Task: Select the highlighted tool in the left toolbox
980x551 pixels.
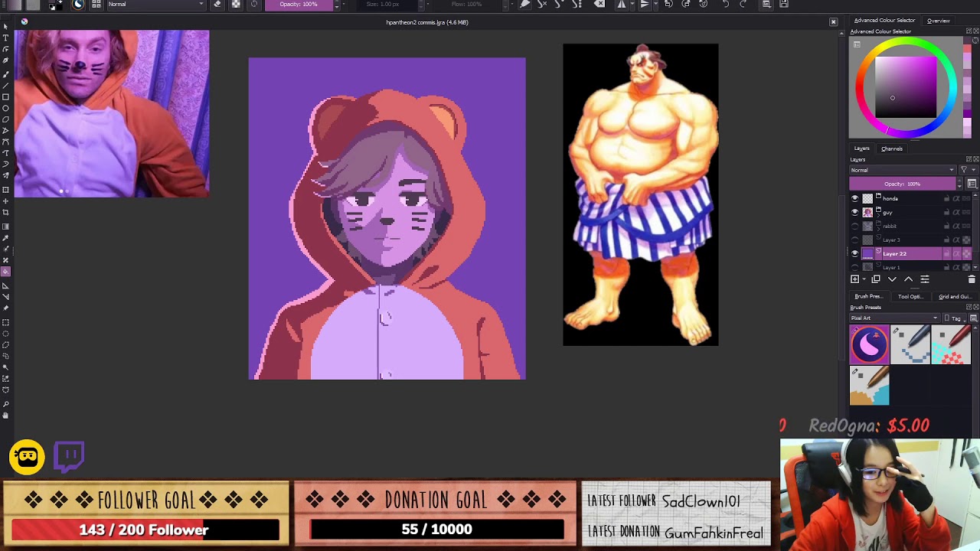Action: point(5,272)
